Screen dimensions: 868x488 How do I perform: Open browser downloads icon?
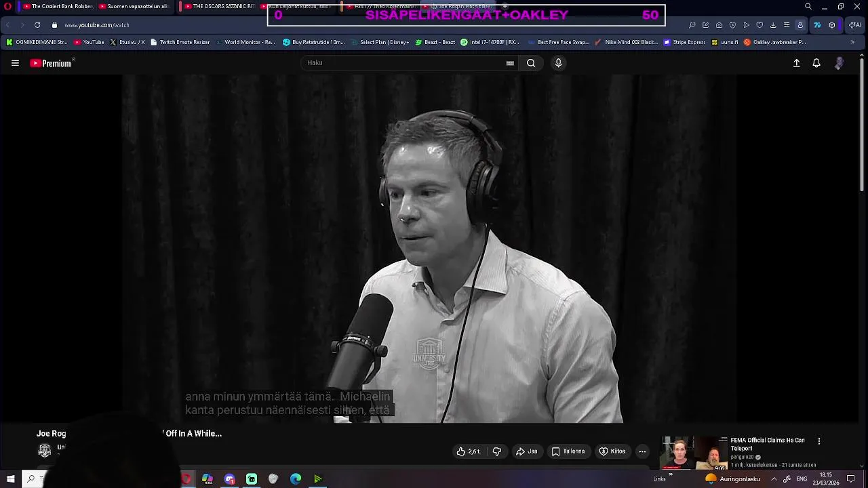point(773,25)
